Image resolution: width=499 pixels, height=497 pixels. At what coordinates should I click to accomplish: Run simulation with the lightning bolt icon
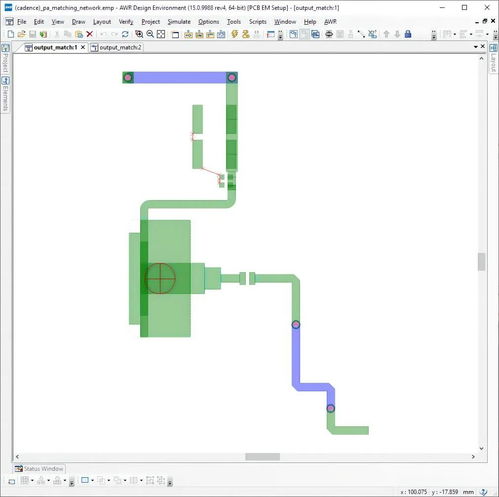(x=235, y=34)
